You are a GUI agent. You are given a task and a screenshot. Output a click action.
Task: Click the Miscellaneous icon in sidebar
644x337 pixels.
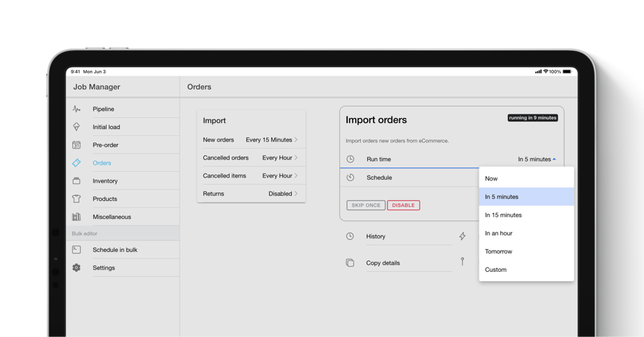click(x=77, y=217)
